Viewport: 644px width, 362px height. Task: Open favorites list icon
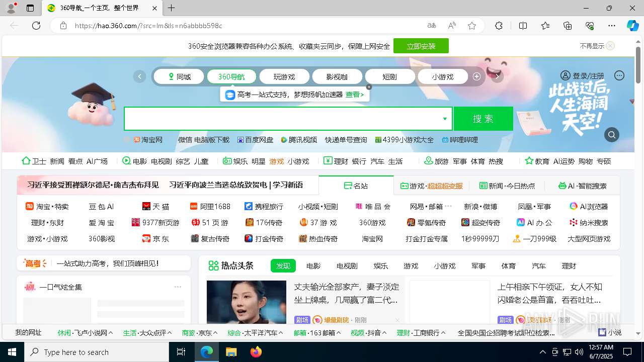[x=545, y=26]
